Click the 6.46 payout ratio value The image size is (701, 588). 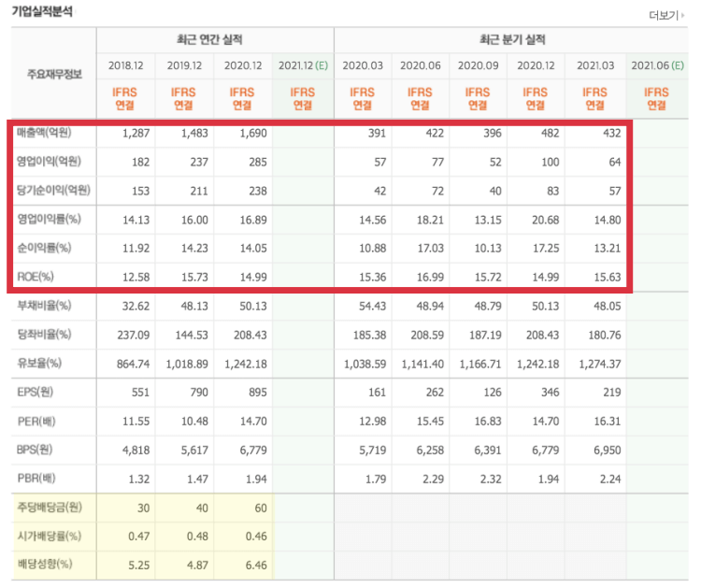pos(256,566)
